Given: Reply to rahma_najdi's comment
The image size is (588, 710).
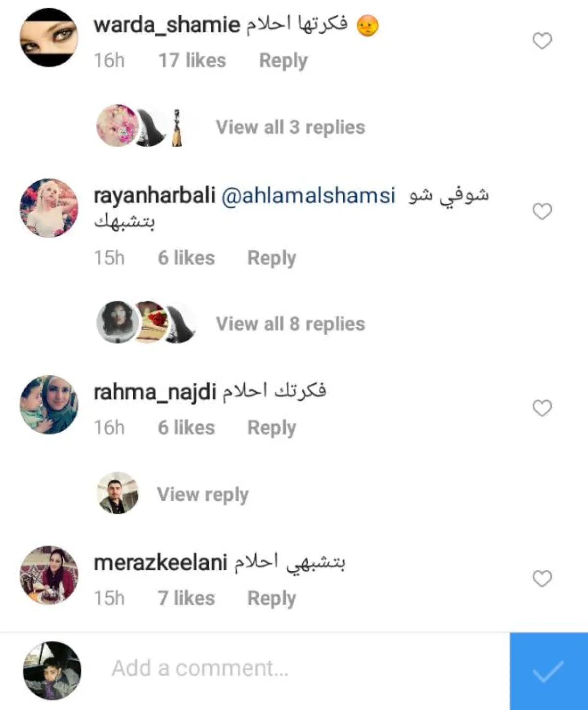Looking at the screenshot, I should (x=272, y=428).
